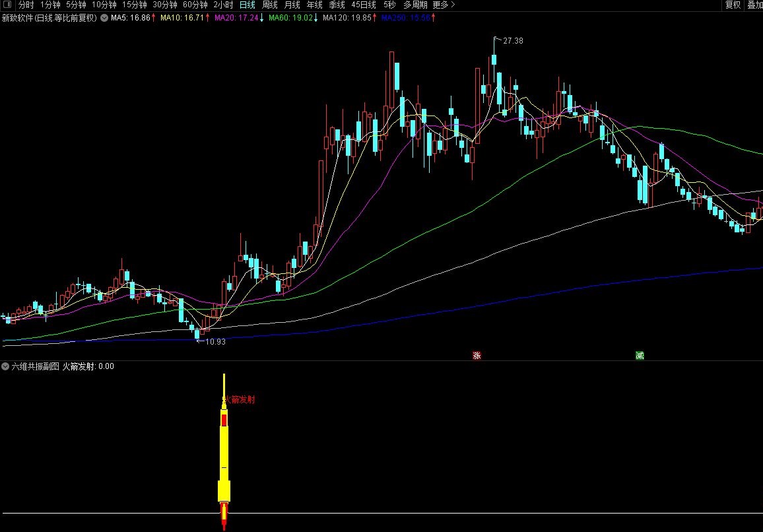Expand the 更多 periods dropdown
Image resolution: width=763 pixels, height=532 pixels.
(444, 5)
